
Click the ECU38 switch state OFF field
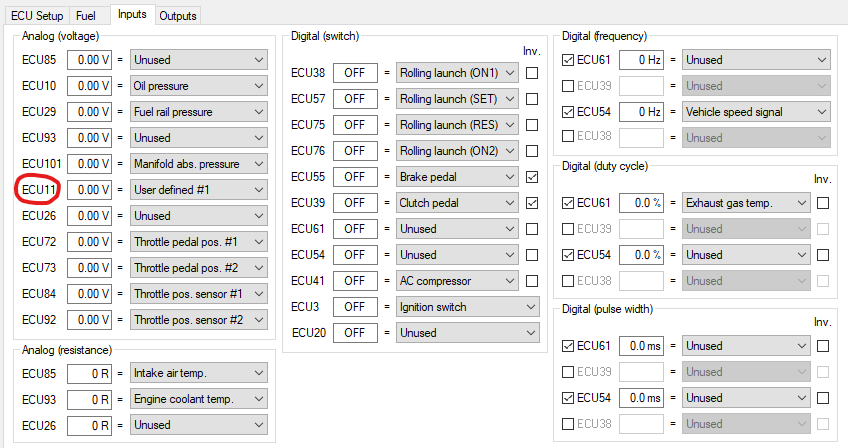point(355,73)
